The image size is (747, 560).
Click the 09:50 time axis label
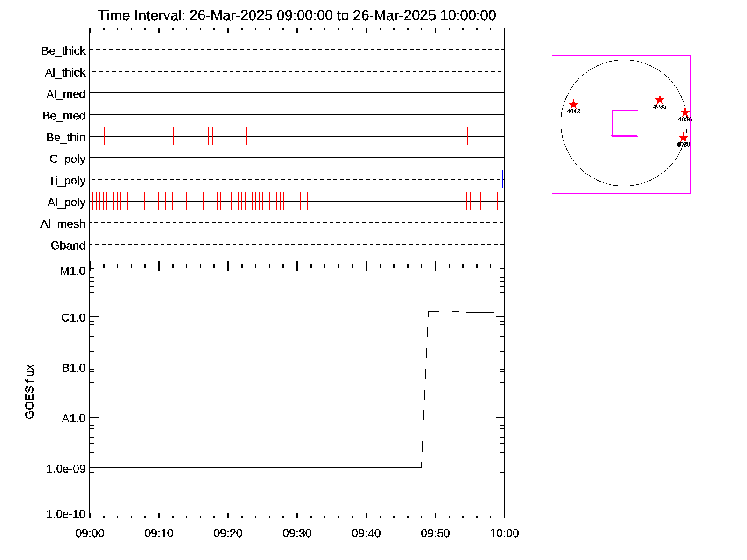(x=435, y=533)
